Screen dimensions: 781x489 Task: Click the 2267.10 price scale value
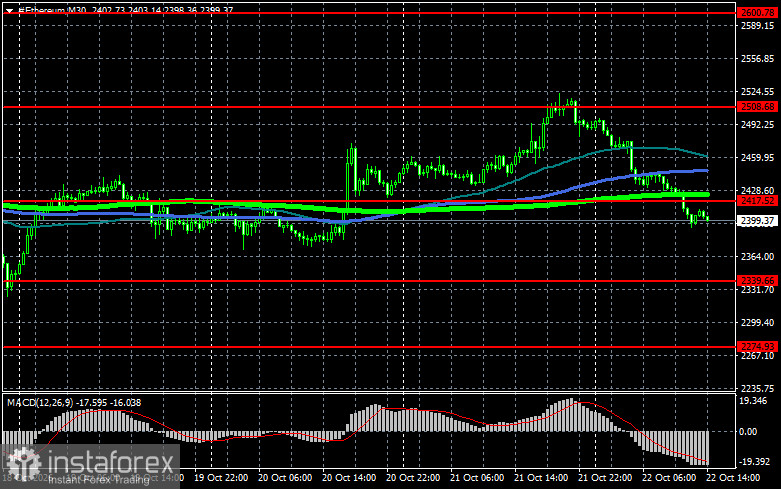757,356
